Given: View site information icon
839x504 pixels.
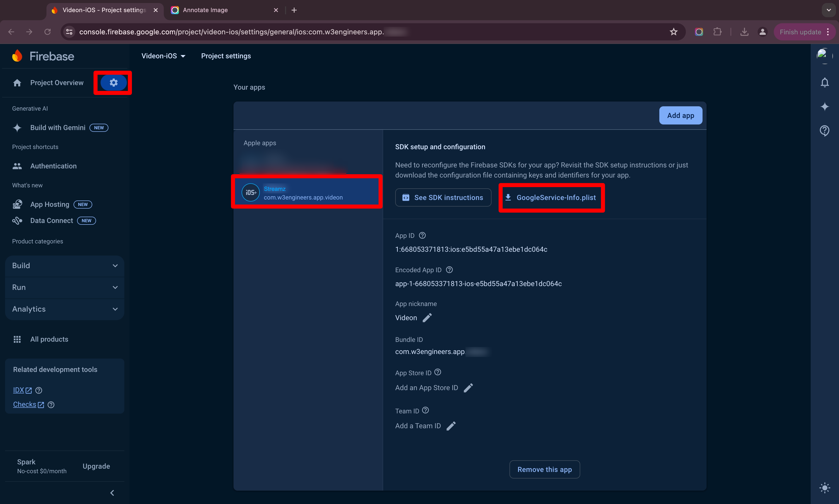Looking at the screenshot, I should click(x=69, y=32).
